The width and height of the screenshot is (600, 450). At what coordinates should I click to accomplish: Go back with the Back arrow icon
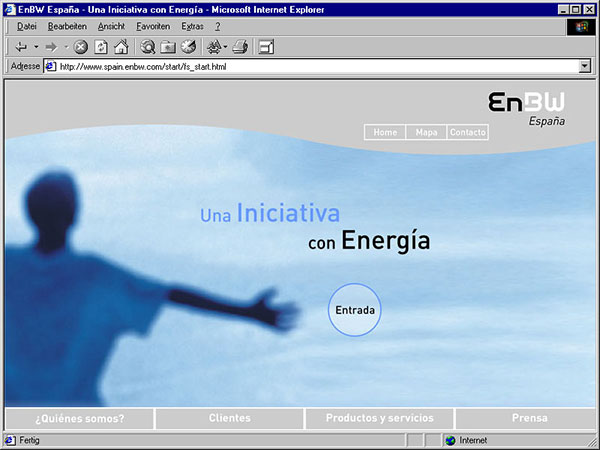[x=21, y=47]
